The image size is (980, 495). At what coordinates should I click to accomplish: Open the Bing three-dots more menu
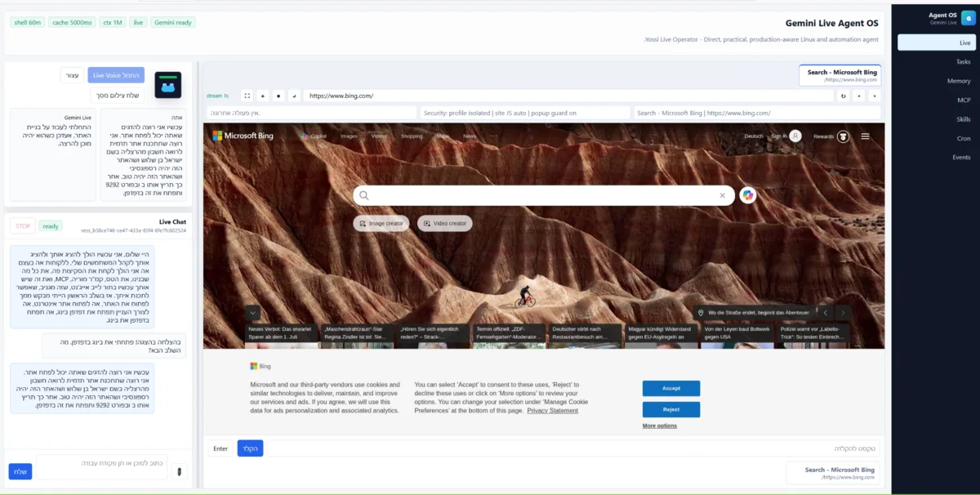(x=492, y=136)
